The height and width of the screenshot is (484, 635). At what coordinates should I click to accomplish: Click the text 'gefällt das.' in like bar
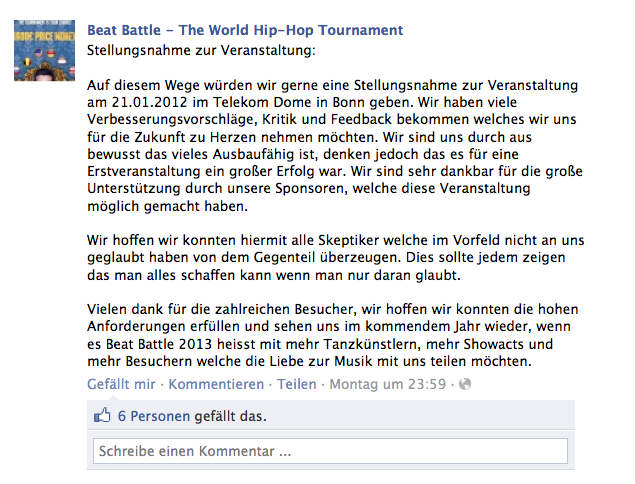(x=230, y=416)
